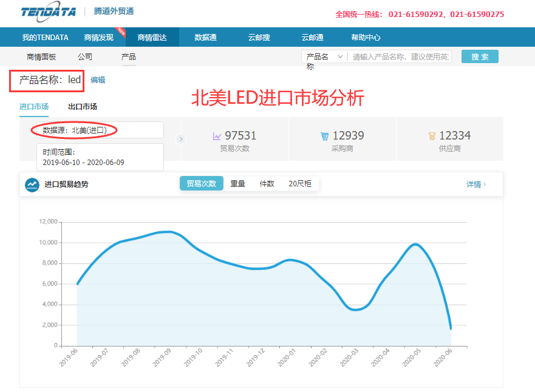Switch the trend chart metric to 重量
The width and height of the screenshot is (535, 392).
coord(236,183)
